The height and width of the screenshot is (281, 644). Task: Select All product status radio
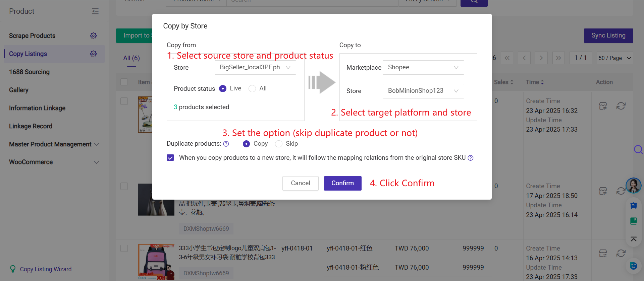(x=252, y=89)
